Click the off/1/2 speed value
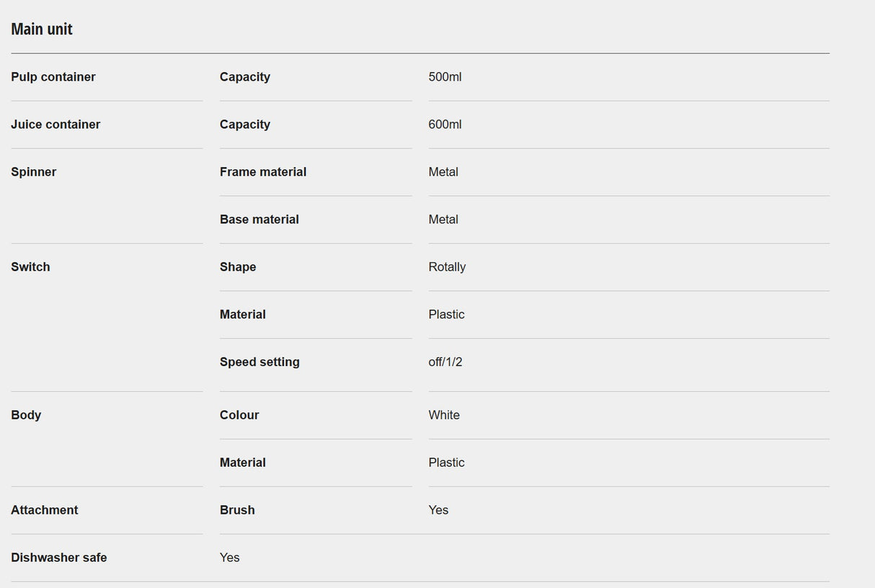875x588 pixels. [445, 362]
